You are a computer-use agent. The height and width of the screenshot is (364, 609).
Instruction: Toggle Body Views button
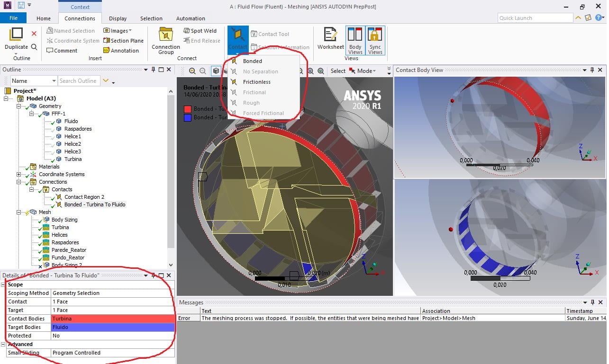point(355,41)
